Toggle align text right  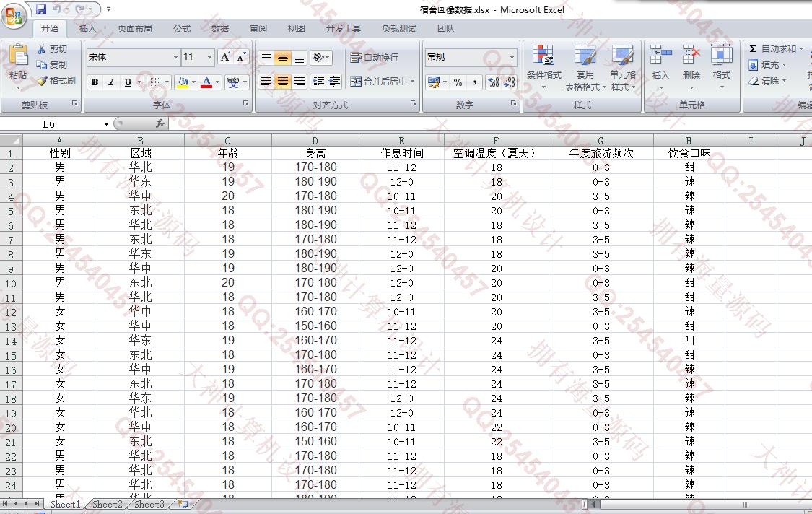coord(300,82)
